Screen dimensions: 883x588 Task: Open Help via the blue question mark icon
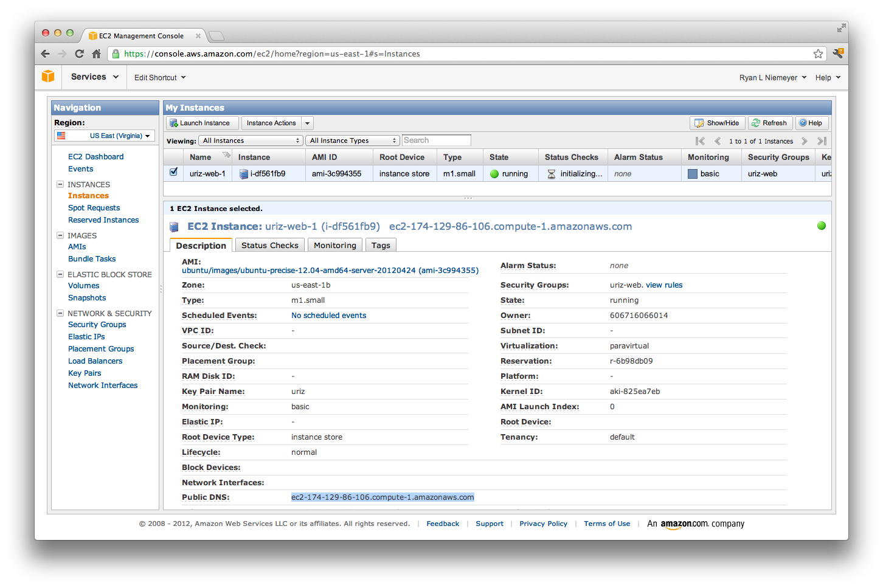803,123
